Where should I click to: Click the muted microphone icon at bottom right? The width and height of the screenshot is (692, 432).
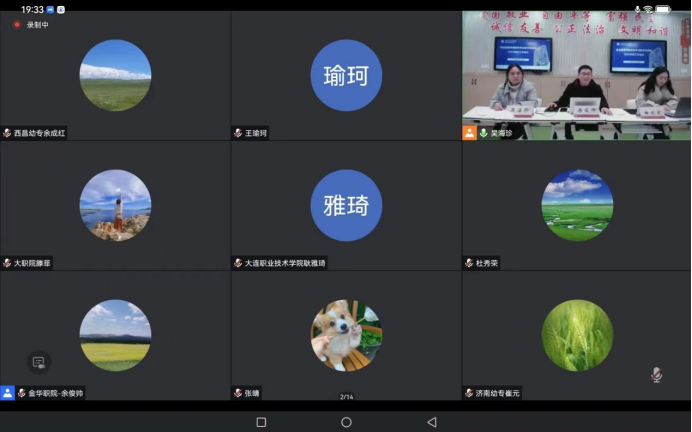[656, 374]
